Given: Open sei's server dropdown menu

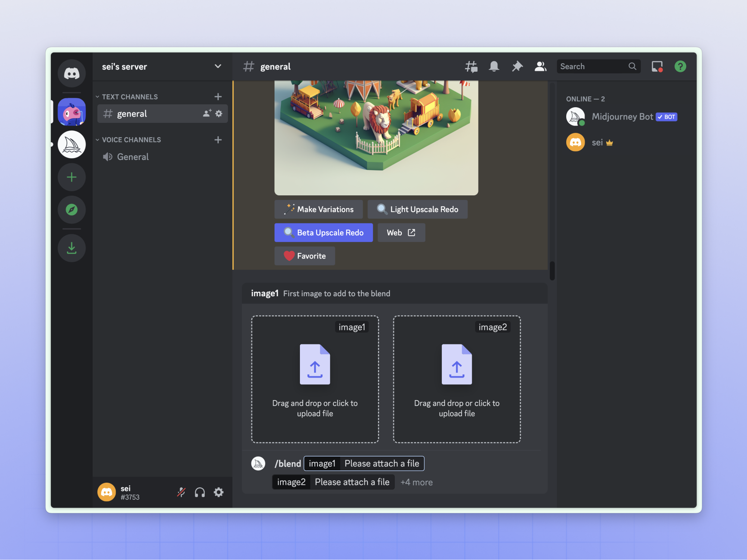Looking at the screenshot, I should pyautogui.click(x=218, y=66).
